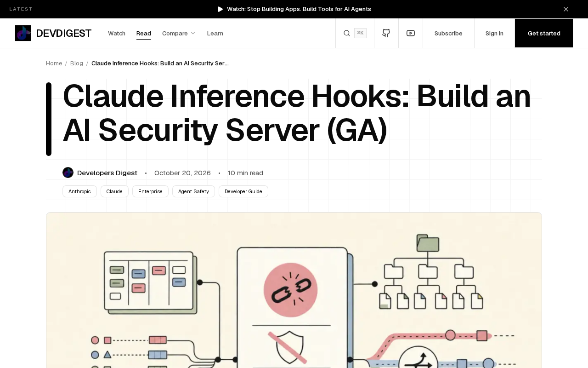
Task: Open the Learn nav item
Action: pyautogui.click(x=215, y=33)
